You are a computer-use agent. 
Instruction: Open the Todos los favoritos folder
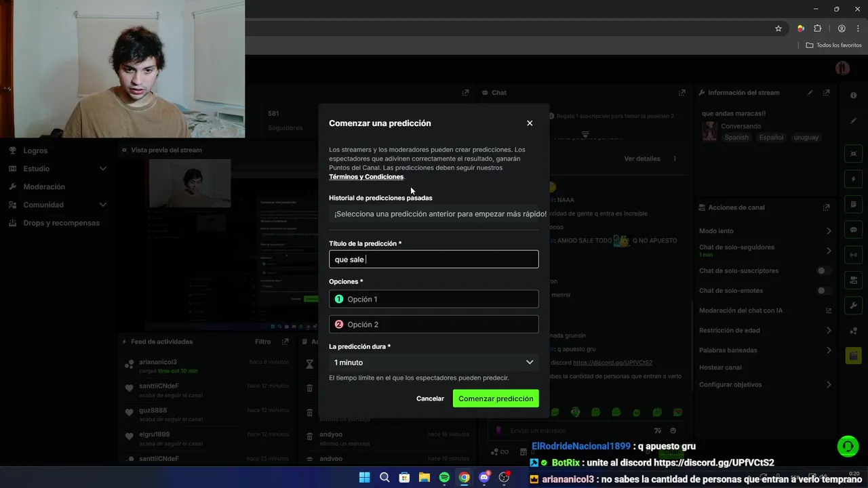pyautogui.click(x=834, y=45)
